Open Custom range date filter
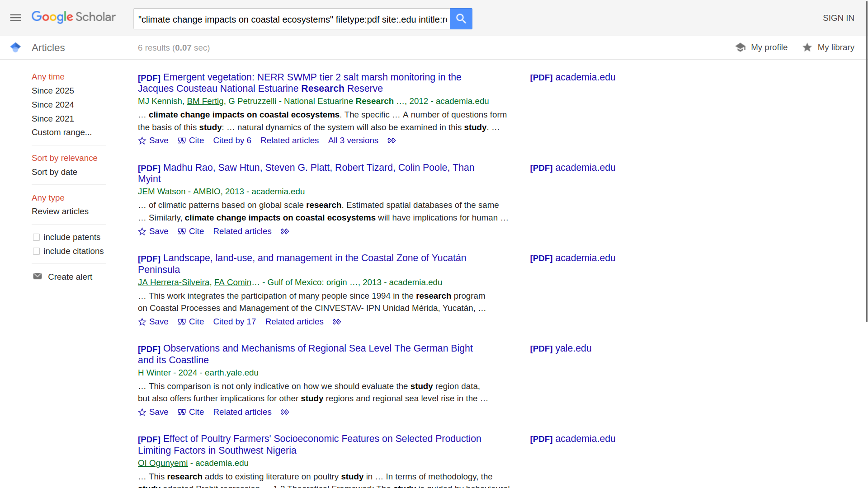This screenshot has width=868, height=488. 61,132
